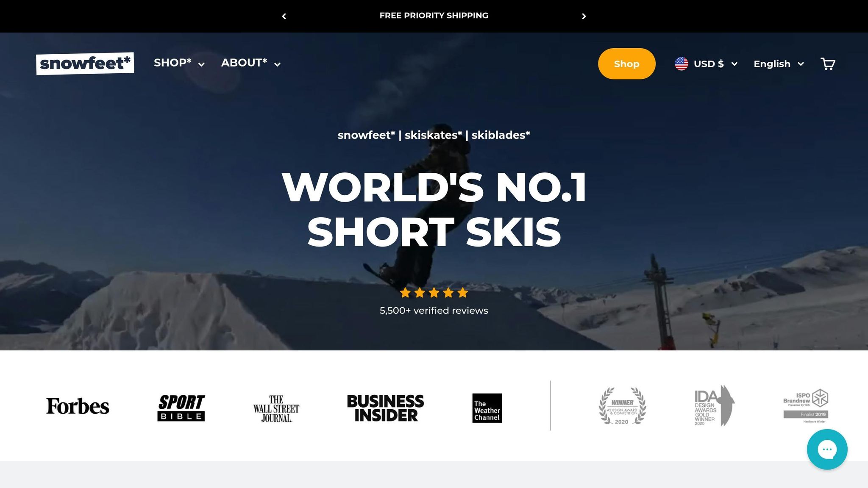Show next announcement with right arrow

(584, 16)
